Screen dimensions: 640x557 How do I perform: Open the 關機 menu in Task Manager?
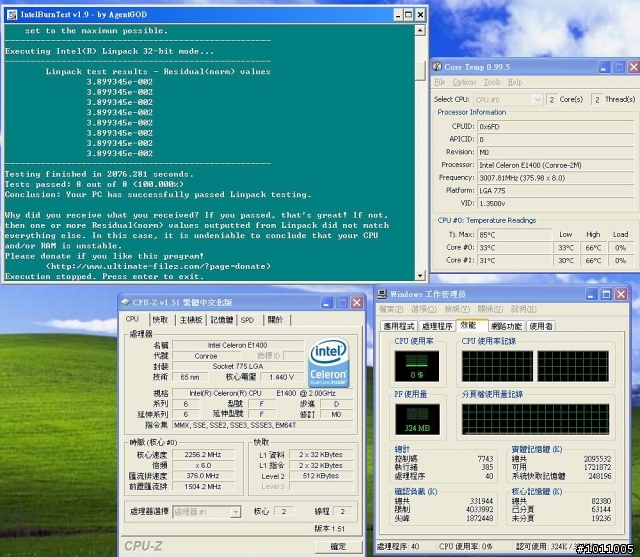point(490,309)
